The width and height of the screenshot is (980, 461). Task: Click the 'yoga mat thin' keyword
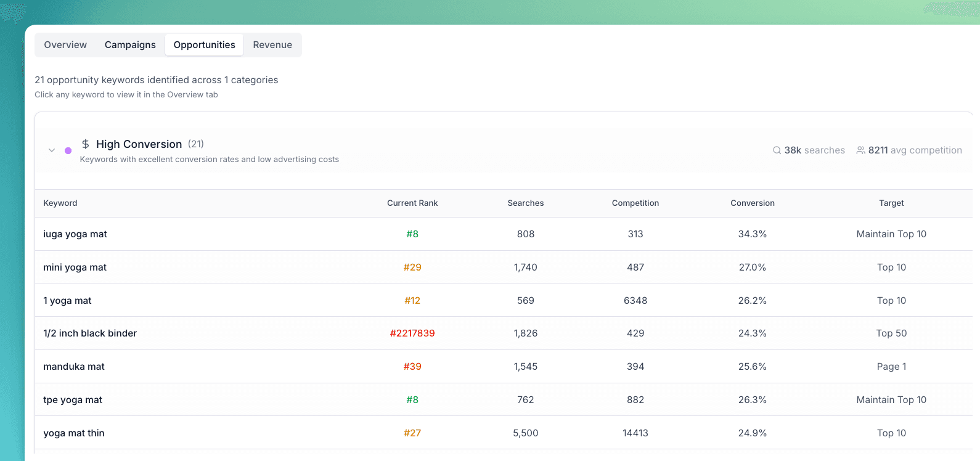[74, 433]
